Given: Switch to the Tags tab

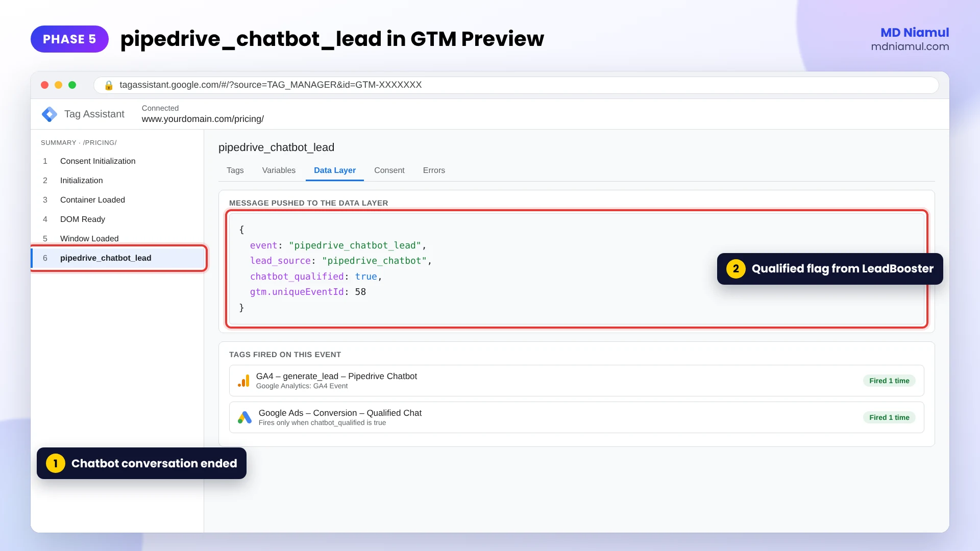Looking at the screenshot, I should [x=235, y=170].
